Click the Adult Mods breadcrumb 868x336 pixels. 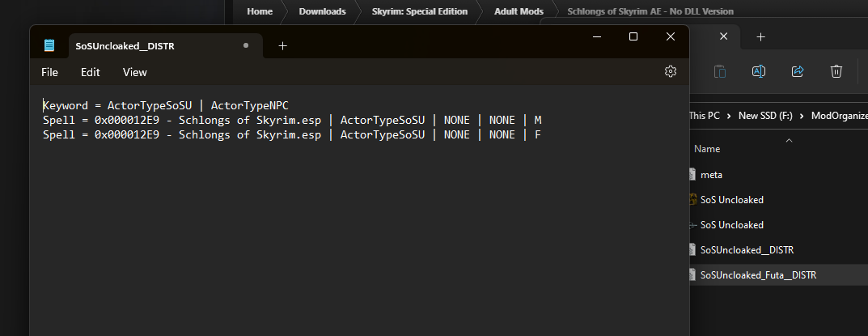[519, 11]
